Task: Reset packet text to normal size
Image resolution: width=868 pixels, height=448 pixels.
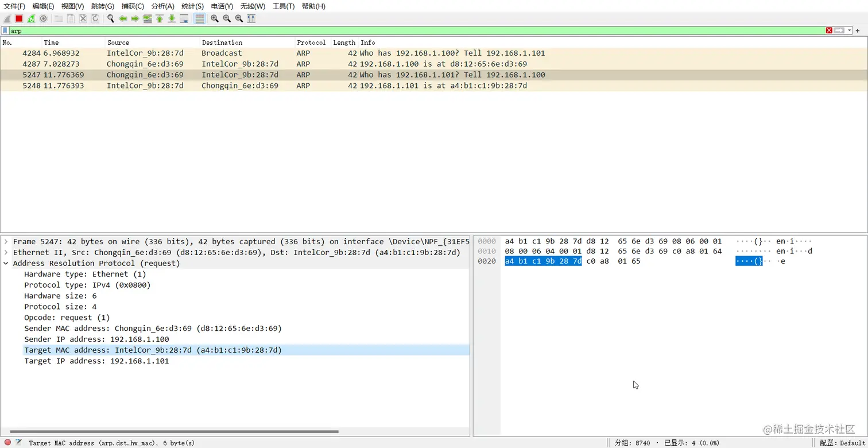Action: click(239, 18)
